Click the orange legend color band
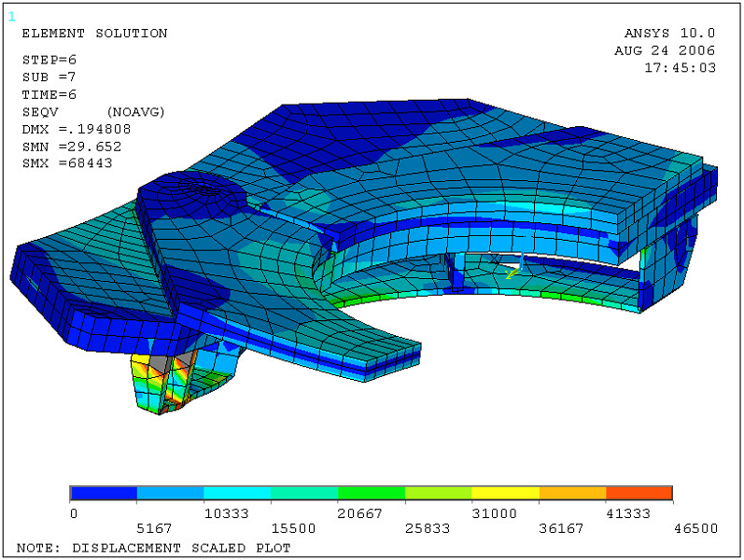Image resolution: width=744 pixels, height=560 pixels. [x=573, y=493]
